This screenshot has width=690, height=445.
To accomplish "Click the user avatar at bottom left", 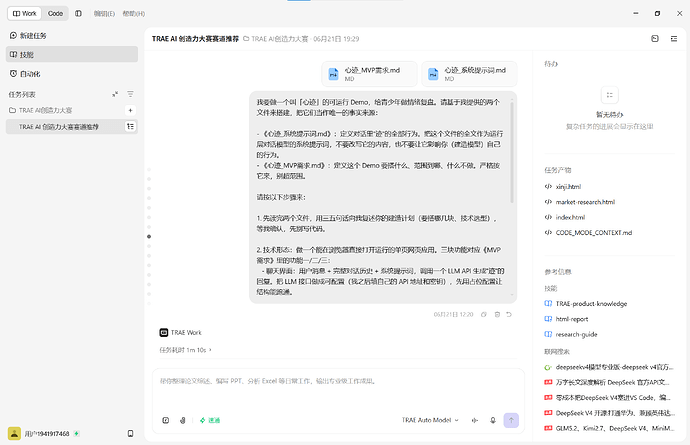I will point(15,434).
